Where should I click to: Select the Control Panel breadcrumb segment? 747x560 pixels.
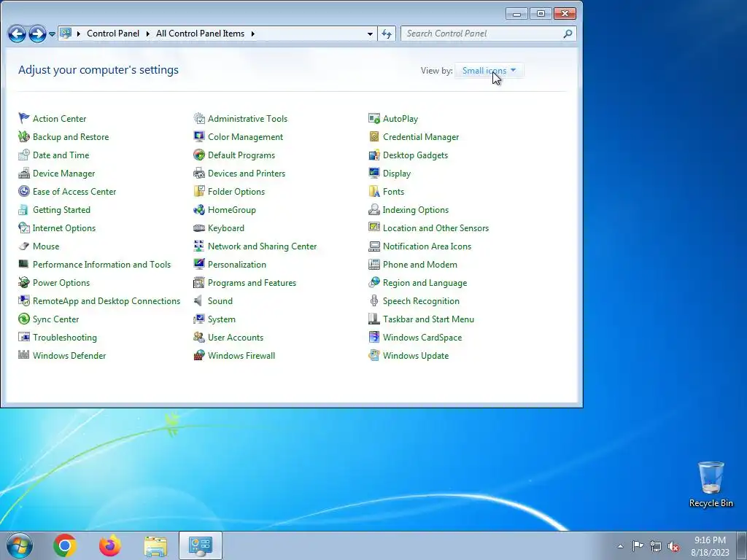click(x=113, y=34)
